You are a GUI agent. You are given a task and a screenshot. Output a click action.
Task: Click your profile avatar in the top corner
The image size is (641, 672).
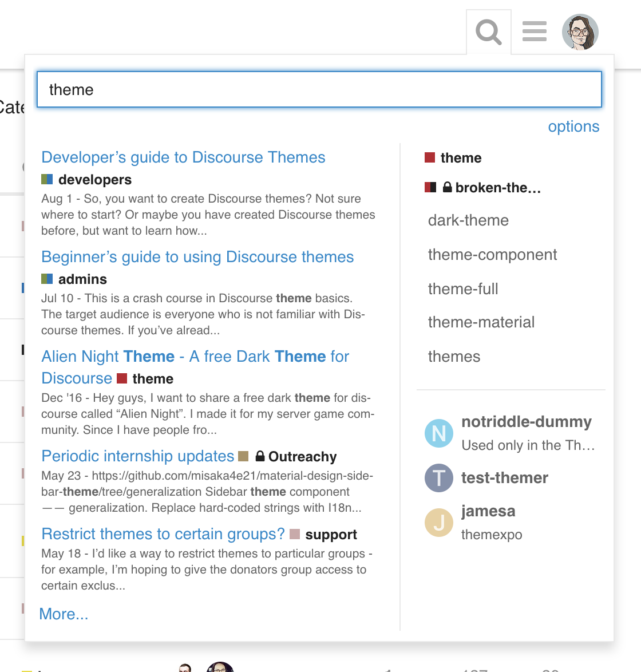(580, 31)
